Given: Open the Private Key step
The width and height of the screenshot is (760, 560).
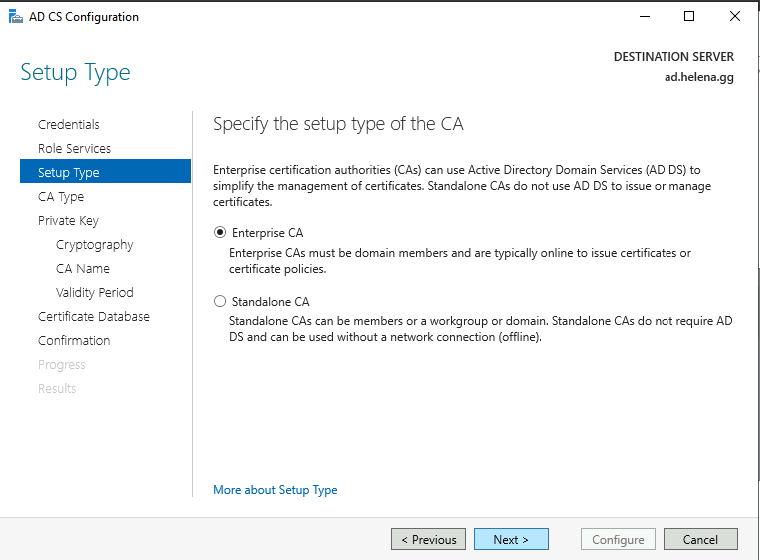Looking at the screenshot, I should [68, 221].
